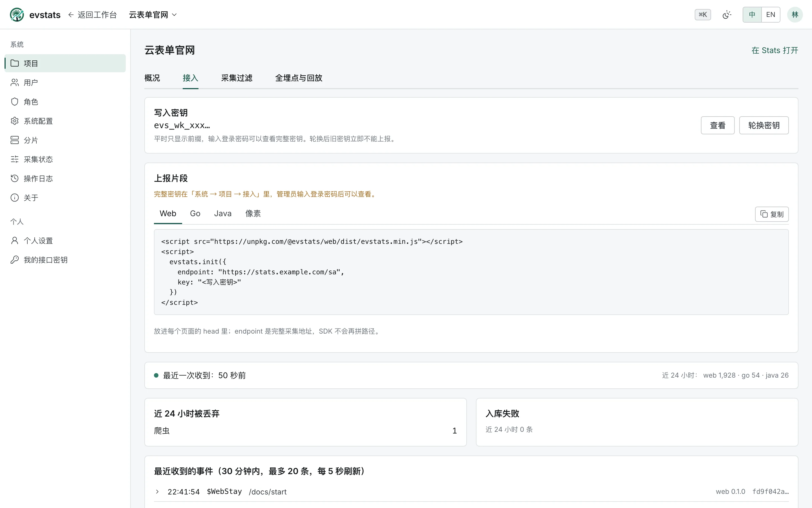Click the $WebStay event name
The height and width of the screenshot is (508, 812).
(224, 492)
